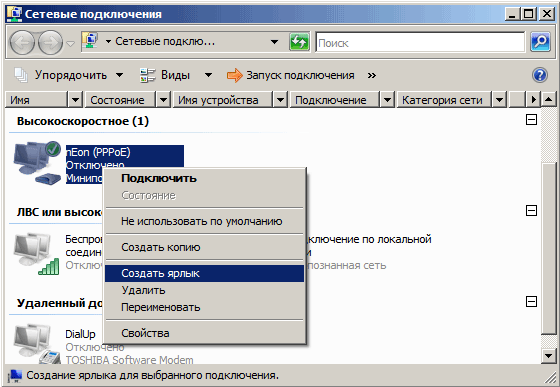The image size is (560, 387).
Task: Open recent pages dropdown beside Forward arrow
Action: (71, 44)
